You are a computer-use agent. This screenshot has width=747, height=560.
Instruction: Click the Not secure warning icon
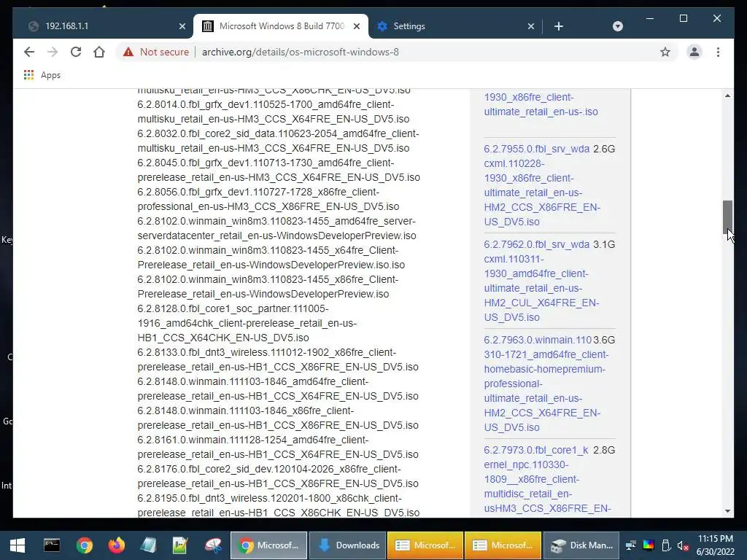(x=128, y=52)
